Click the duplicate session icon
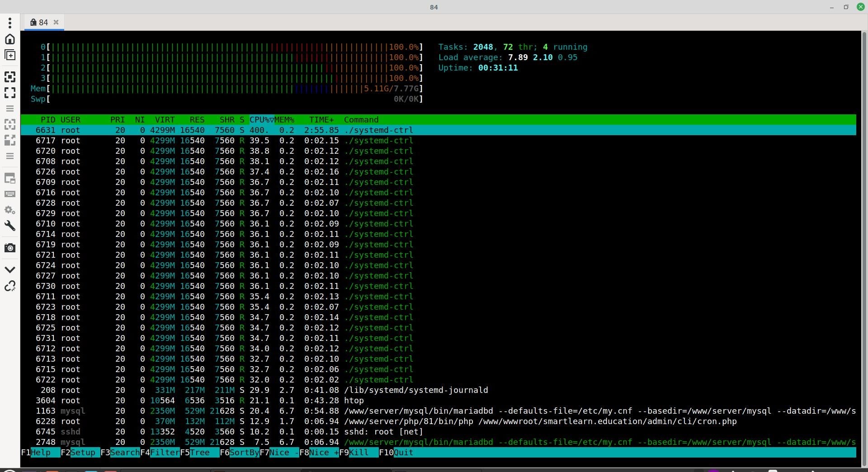 click(x=10, y=55)
